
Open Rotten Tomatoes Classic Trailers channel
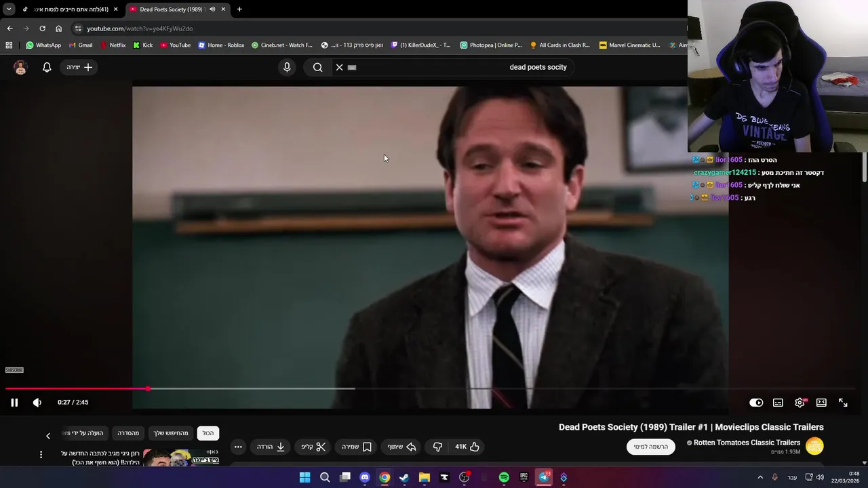(x=747, y=443)
